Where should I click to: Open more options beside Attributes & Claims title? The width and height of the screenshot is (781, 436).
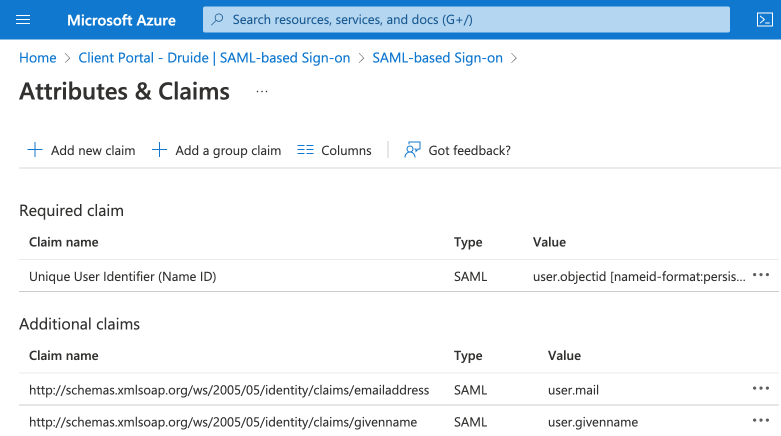pyautogui.click(x=262, y=92)
